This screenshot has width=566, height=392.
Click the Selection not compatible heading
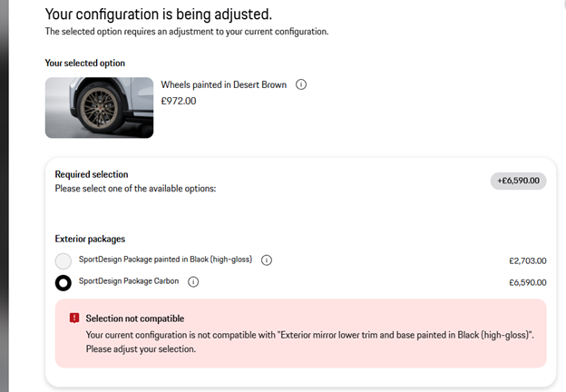[135, 318]
